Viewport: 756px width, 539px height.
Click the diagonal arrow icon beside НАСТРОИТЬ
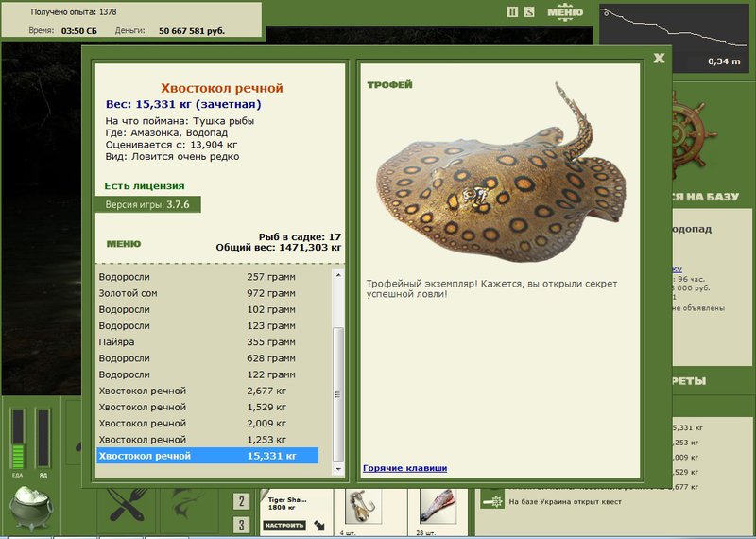coord(318,526)
